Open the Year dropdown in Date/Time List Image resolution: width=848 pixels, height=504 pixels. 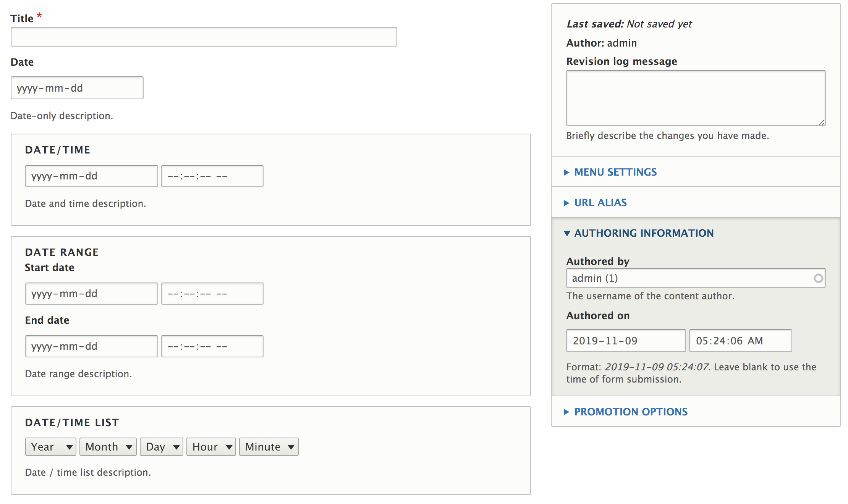coord(50,446)
